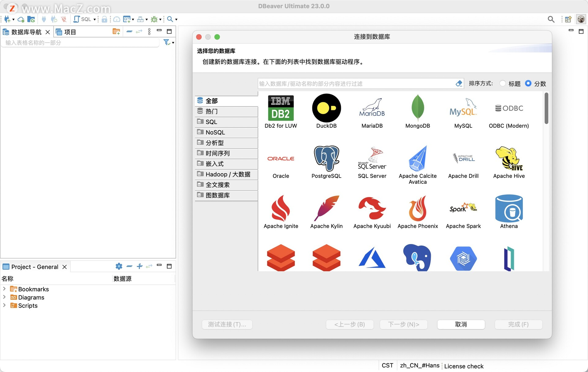
Task: Select the PostgreSQL database driver
Action: click(326, 162)
